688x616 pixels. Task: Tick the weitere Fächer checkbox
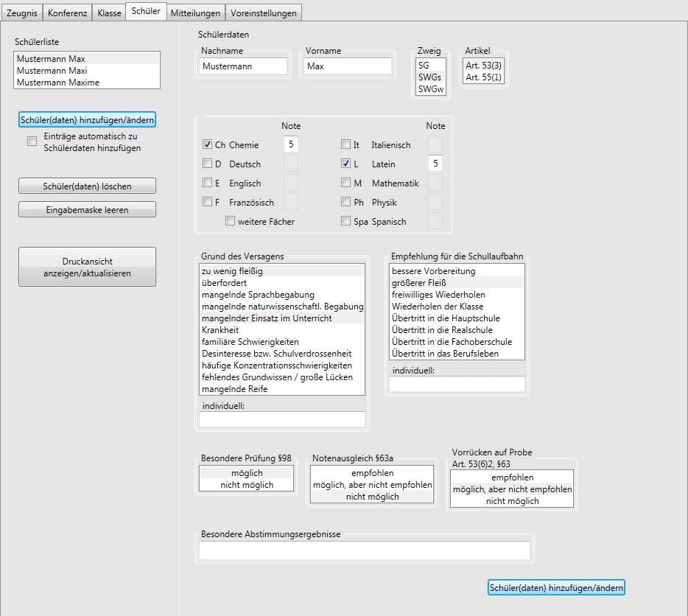[231, 221]
